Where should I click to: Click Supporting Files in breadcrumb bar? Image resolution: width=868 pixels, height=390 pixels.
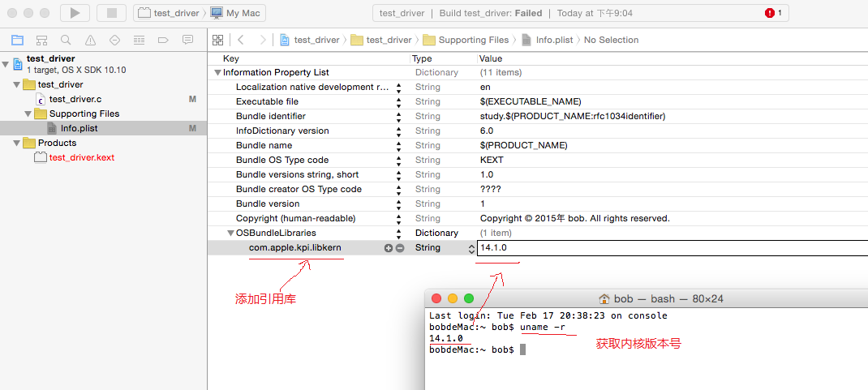coord(466,40)
